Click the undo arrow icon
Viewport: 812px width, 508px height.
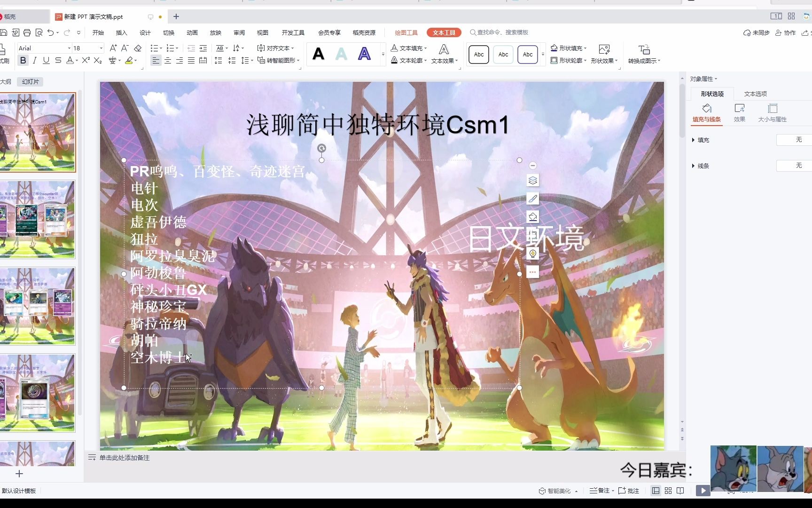(51, 32)
